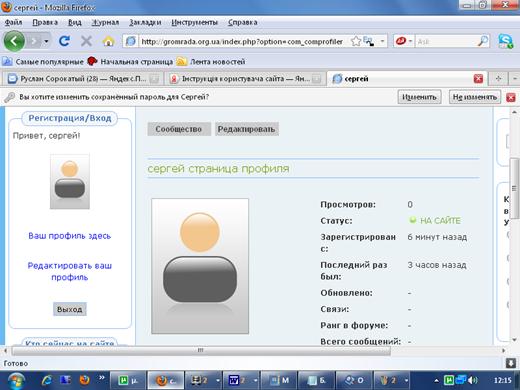Click the Выход logout button
This screenshot has width=520, height=390.
click(70, 309)
